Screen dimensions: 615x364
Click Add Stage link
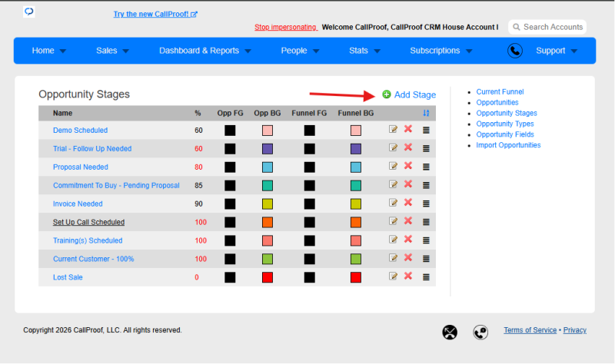coord(414,94)
